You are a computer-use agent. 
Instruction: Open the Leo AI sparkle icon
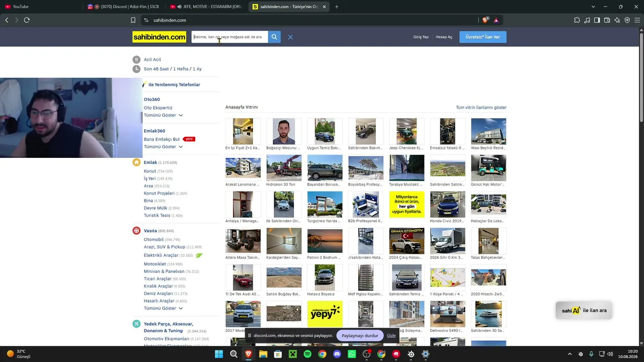(x=617, y=20)
